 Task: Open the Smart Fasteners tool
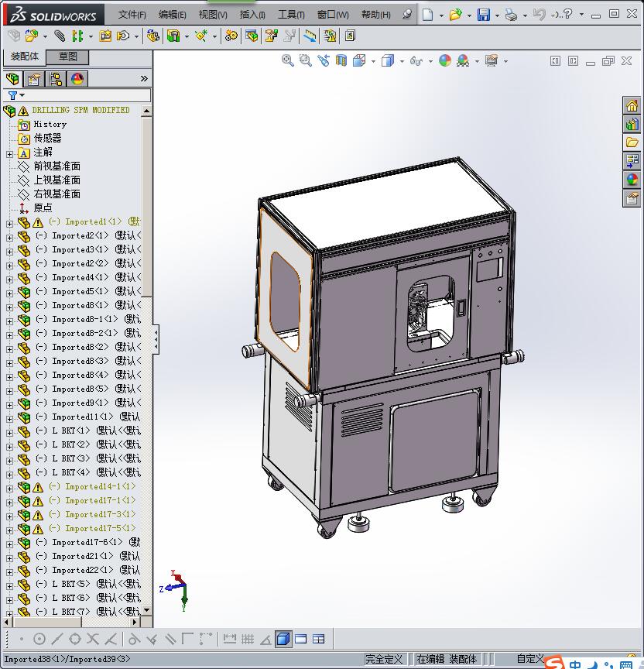coord(105,36)
